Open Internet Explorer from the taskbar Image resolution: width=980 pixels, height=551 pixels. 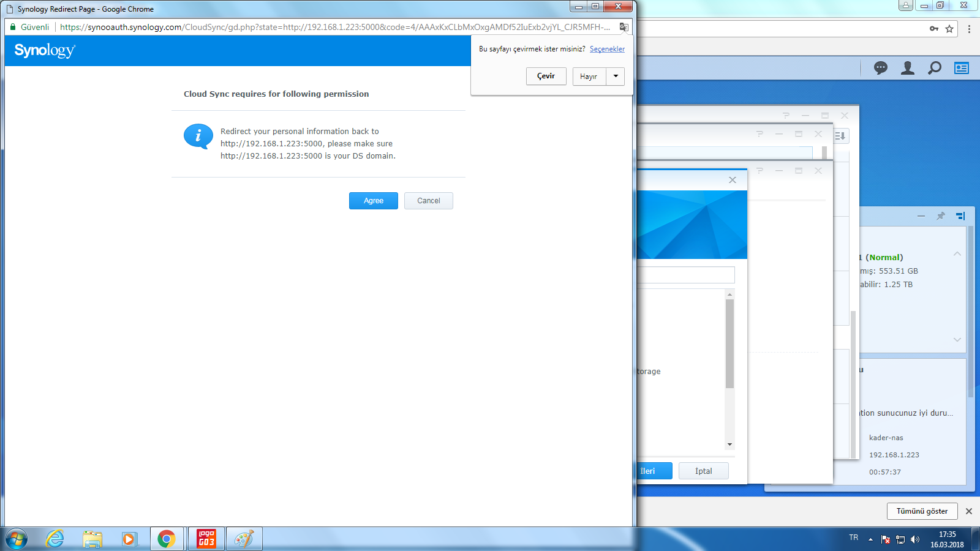click(55, 539)
